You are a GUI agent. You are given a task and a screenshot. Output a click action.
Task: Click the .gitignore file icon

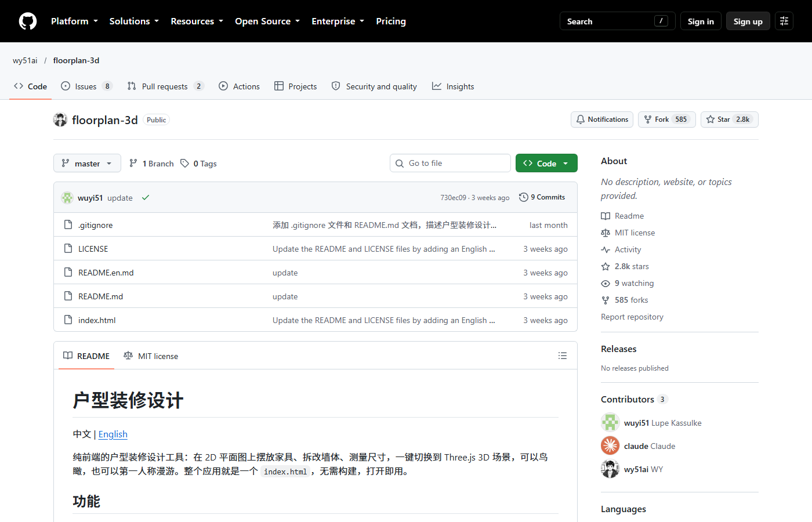68,224
